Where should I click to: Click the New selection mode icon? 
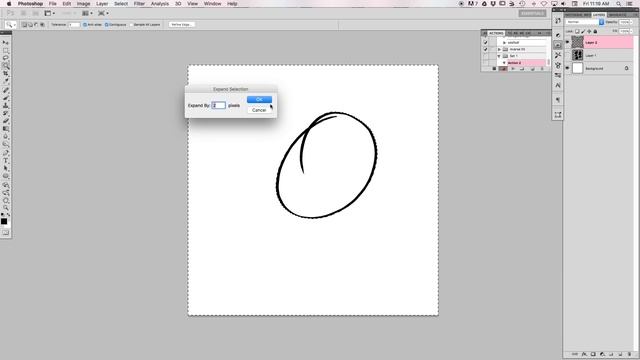(24, 25)
